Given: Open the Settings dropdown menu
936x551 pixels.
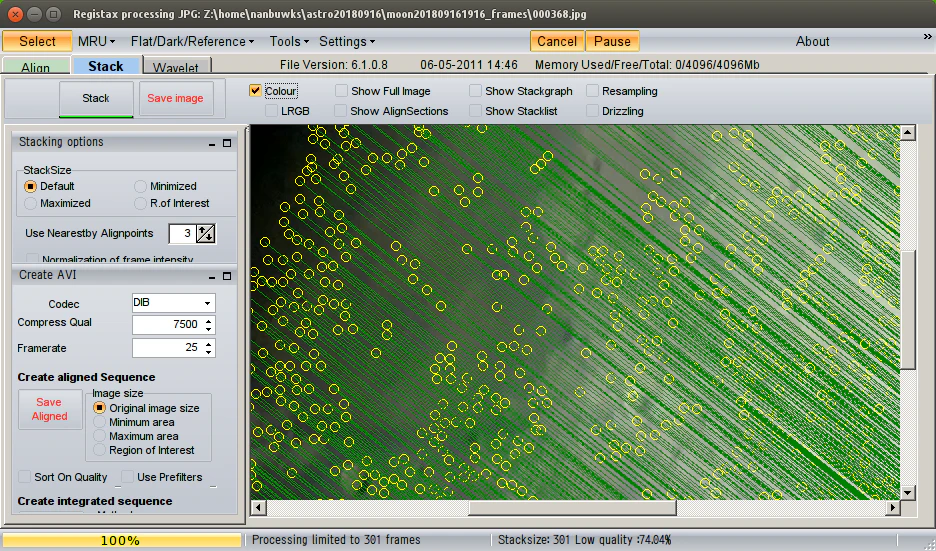Looking at the screenshot, I should tap(347, 41).
